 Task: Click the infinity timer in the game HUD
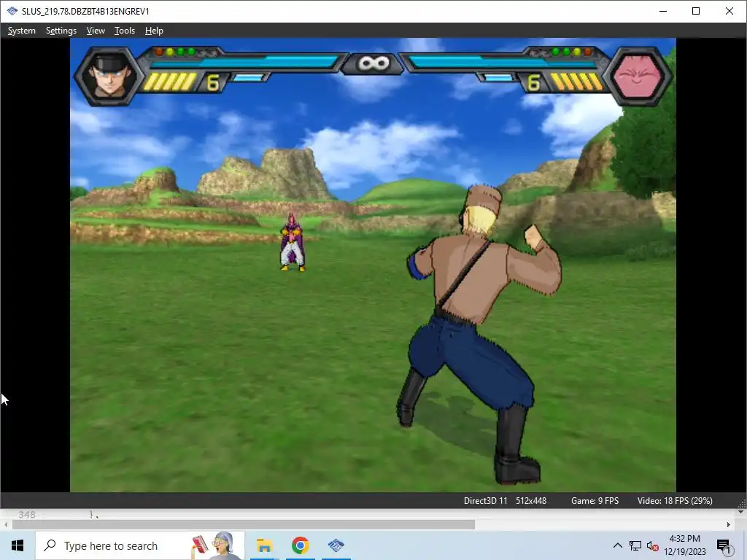373,63
